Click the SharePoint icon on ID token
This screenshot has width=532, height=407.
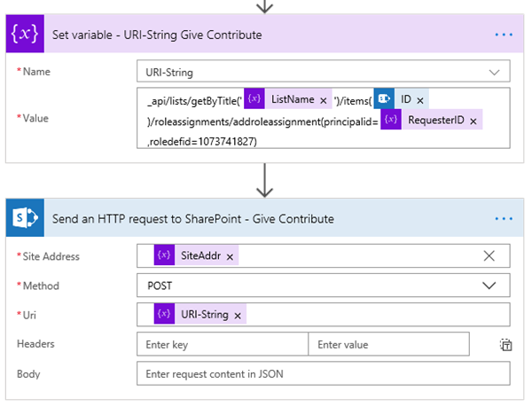[384, 99]
